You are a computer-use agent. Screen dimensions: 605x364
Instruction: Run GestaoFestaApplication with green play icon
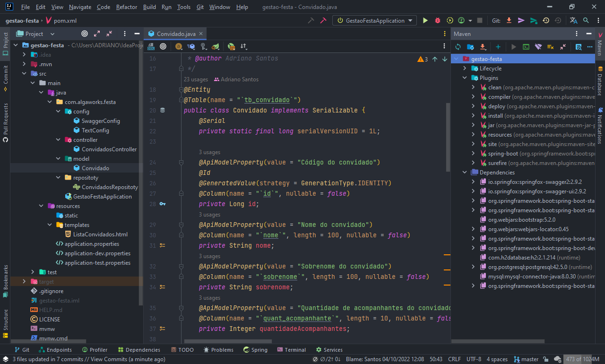tap(425, 20)
